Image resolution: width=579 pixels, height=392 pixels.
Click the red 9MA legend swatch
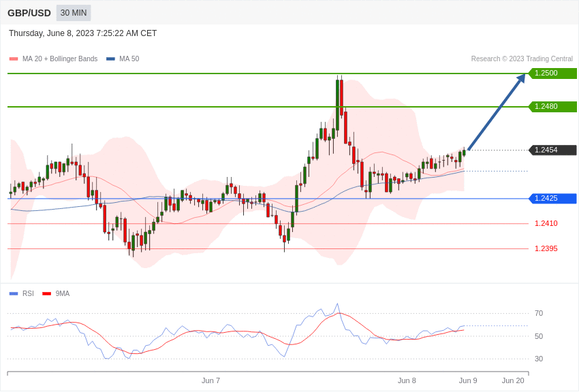(46, 294)
